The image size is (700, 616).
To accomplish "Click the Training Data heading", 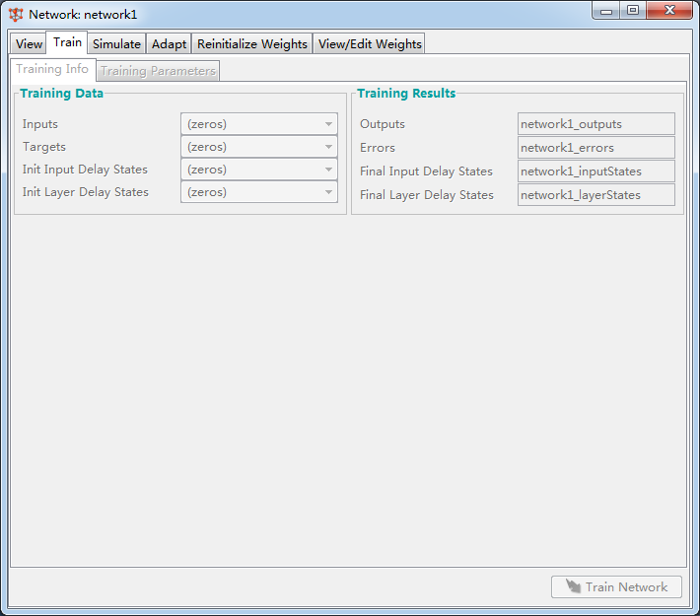I will pyautogui.click(x=61, y=93).
